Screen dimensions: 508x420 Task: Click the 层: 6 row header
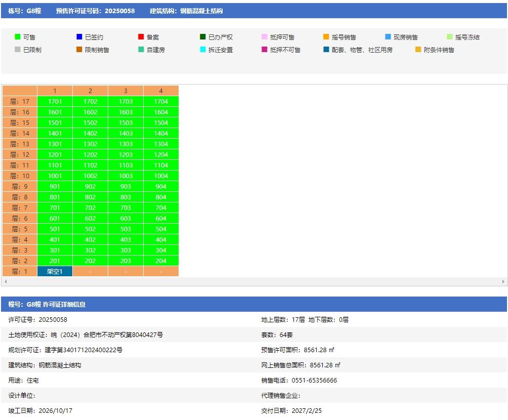[20, 219]
